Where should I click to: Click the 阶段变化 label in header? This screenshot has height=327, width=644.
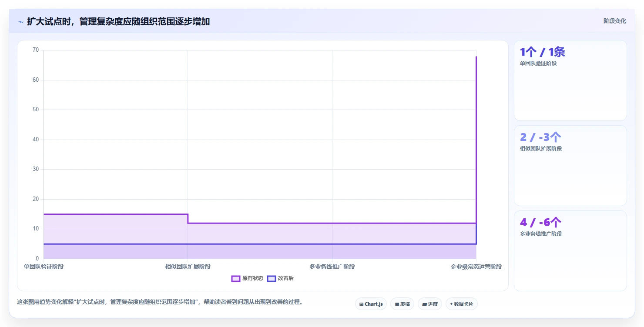(x=614, y=21)
